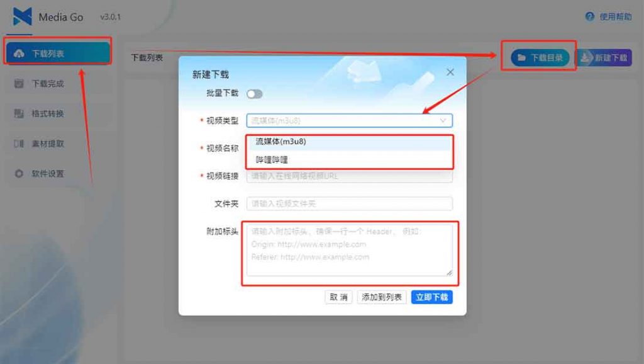Click the folder icon in 下载目录 button
Viewport: 644px width, 364px height.
[521, 57]
